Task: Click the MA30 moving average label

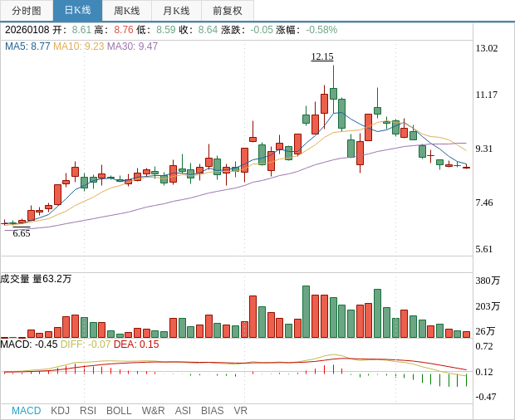Action: pos(132,46)
